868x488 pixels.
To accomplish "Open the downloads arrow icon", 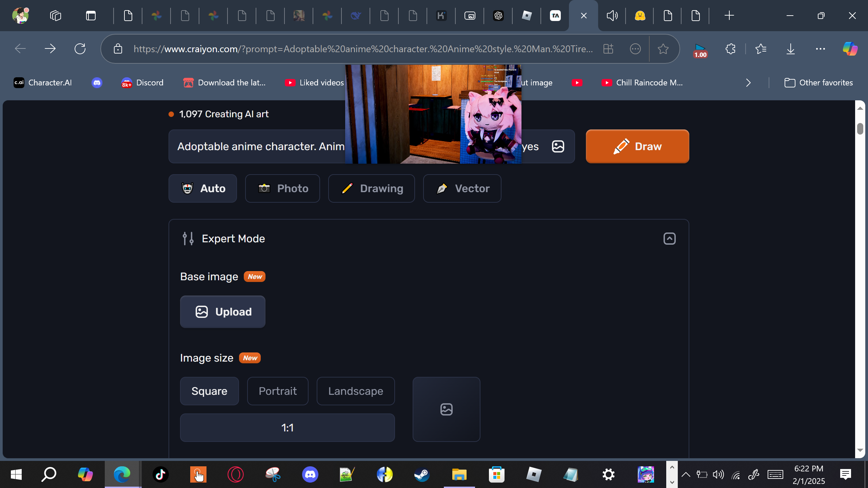I will tap(790, 49).
